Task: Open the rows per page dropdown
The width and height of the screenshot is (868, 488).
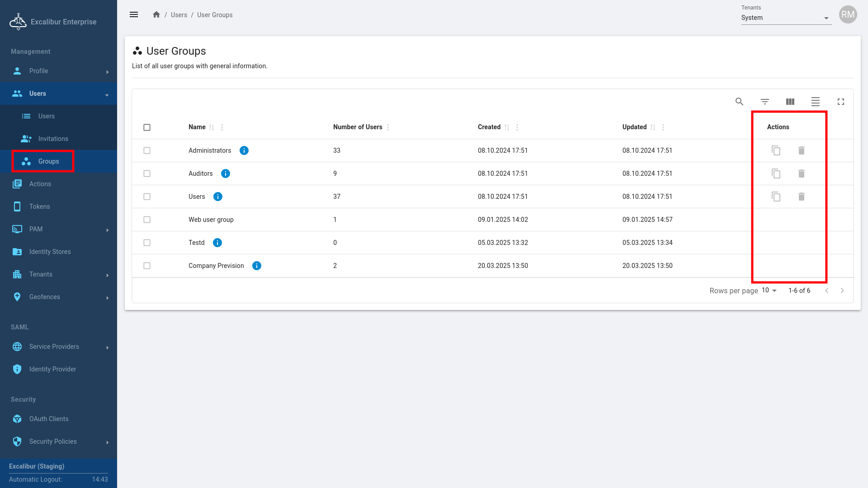Action: (769, 291)
